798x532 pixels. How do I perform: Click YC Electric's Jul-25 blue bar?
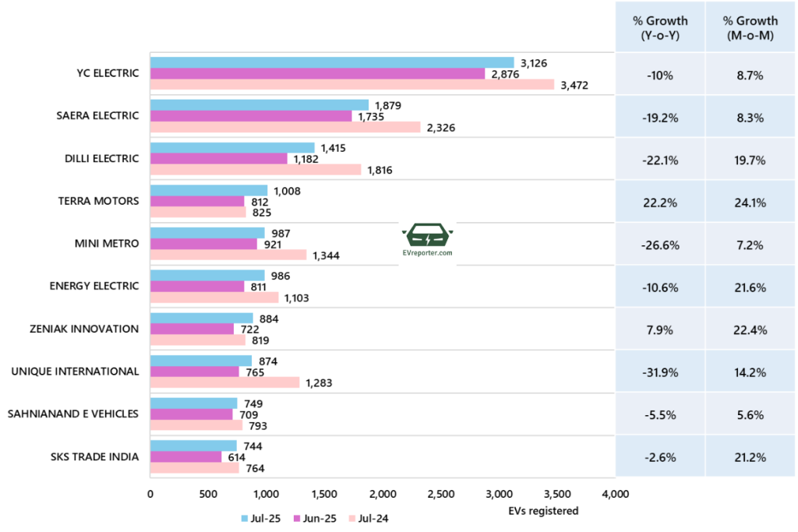(x=332, y=63)
